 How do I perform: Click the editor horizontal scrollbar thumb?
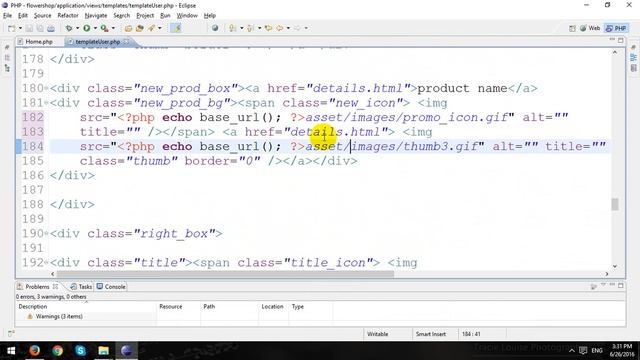pos(225,274)
